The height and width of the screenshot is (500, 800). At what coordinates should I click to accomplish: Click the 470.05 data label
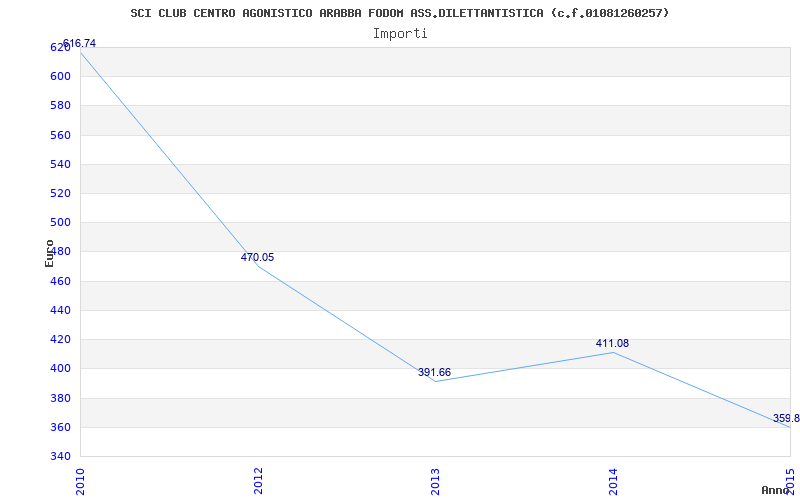[x=257, y=258]
